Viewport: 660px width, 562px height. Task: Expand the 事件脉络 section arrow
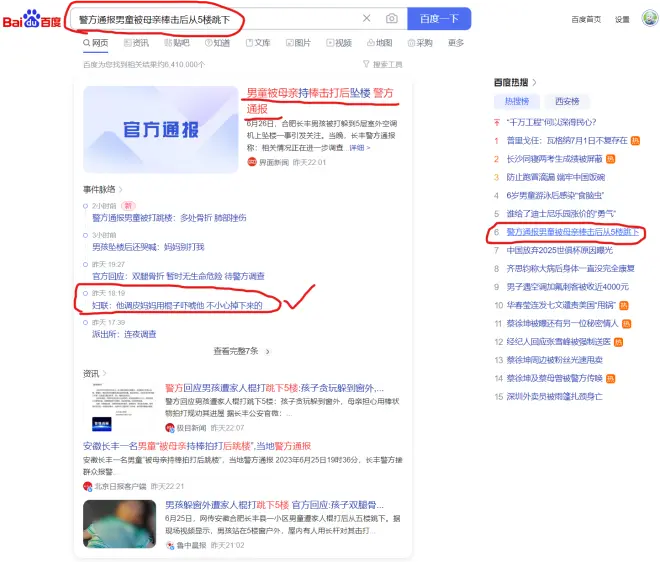click(121, 188)
